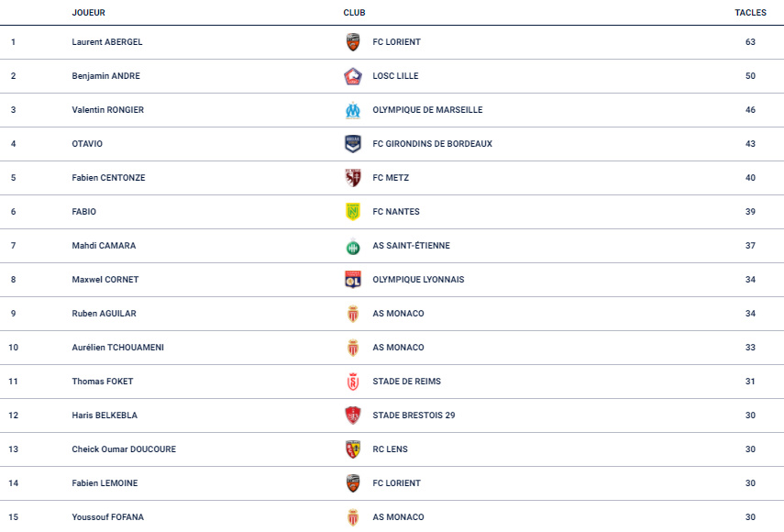Click the Girondins de Bordeaux crest
This screenshot has height=532, width=784.
(x=353, y=144)
